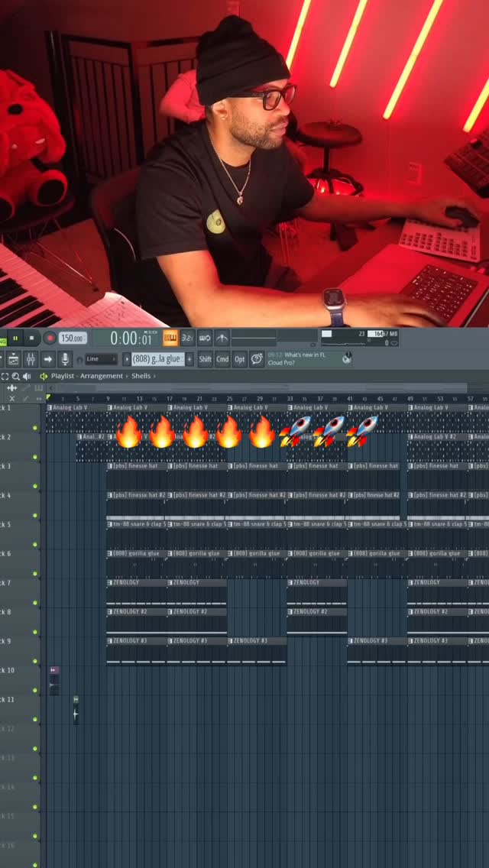Image resolution: width=489 pixels, height=868 pixels.
Task: Click the X icon beside ruler
Action: pos(12,399)
